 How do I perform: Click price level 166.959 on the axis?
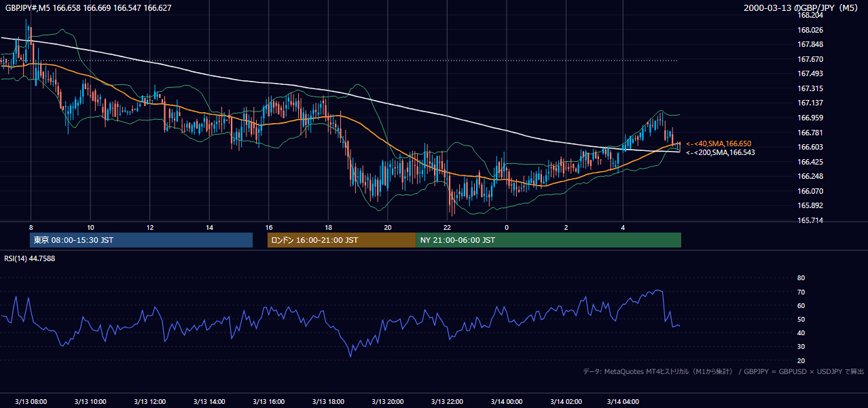[810, 118]
